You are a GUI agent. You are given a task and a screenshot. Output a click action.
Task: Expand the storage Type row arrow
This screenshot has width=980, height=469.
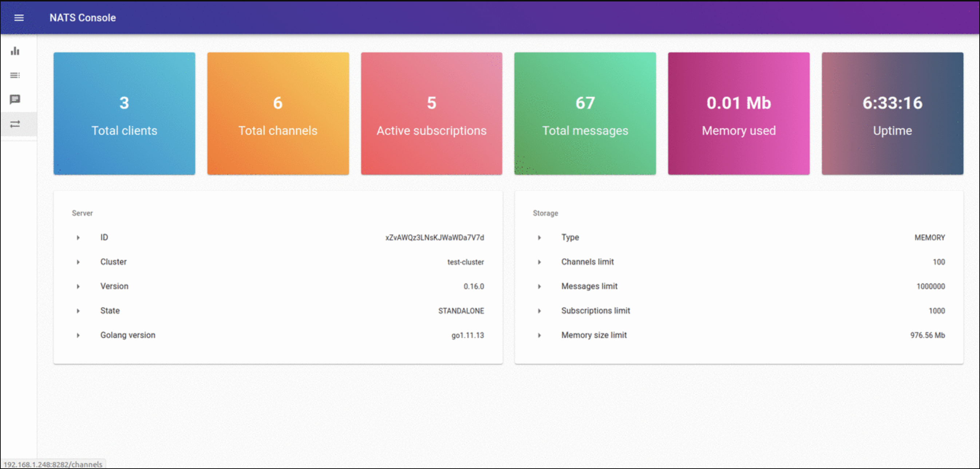point(539,237)
